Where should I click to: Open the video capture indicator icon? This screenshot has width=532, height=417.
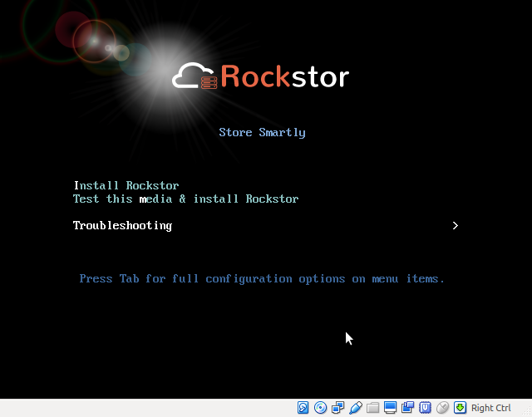pyautogui.click(x=407, y=408)
